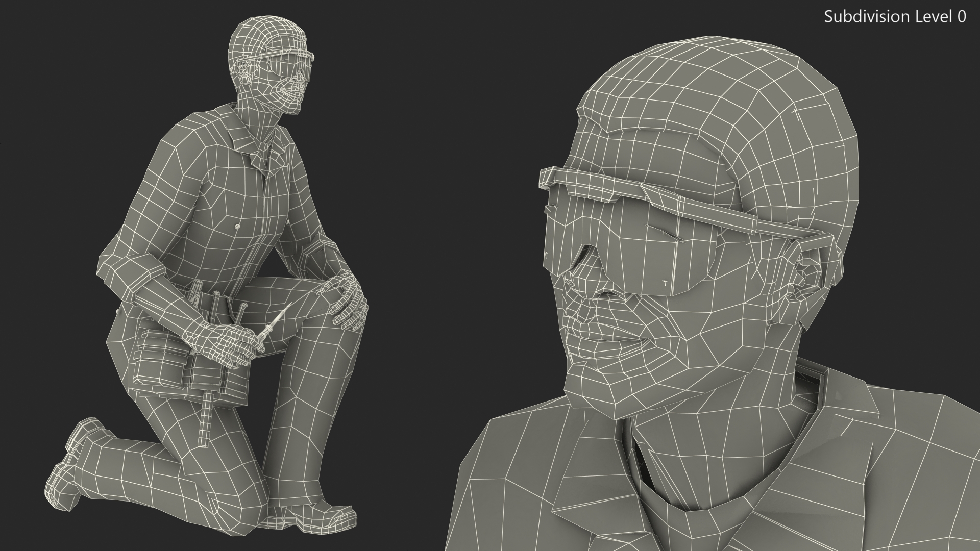This screenshot has width=980, height=551.
Task: Click the Subdivision Level 0 label
Action: click(895, 17)
